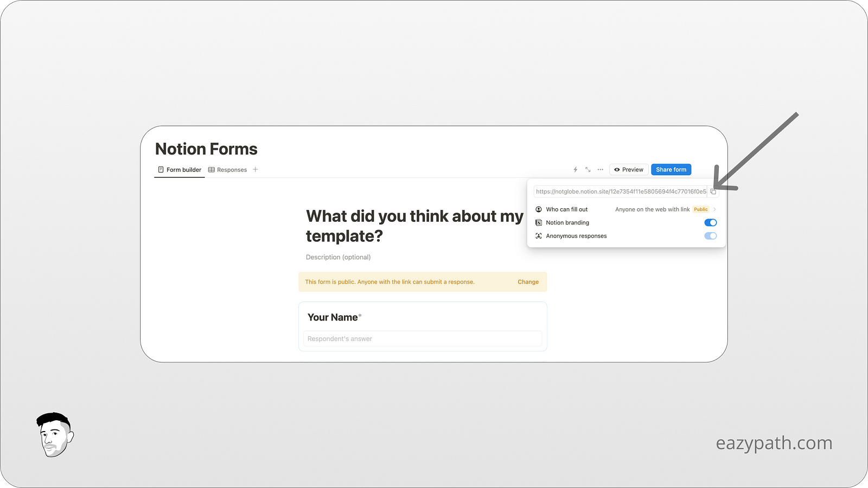Disable the Notion branding toggle

710,222
